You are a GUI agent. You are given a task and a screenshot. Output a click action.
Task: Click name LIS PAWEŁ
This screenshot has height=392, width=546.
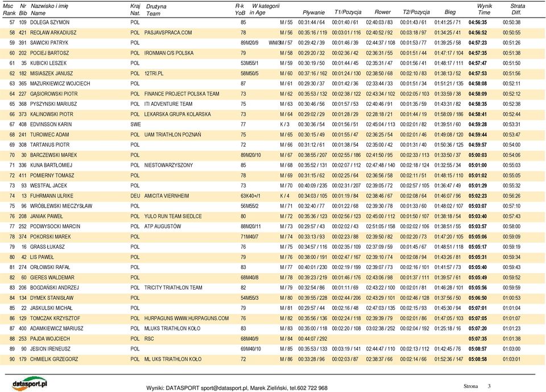(42, 257)
